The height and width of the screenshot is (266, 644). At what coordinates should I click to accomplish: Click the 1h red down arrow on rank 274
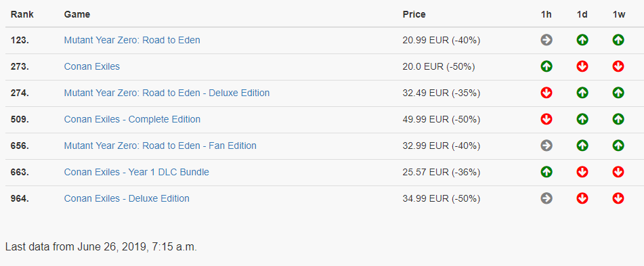546,93
